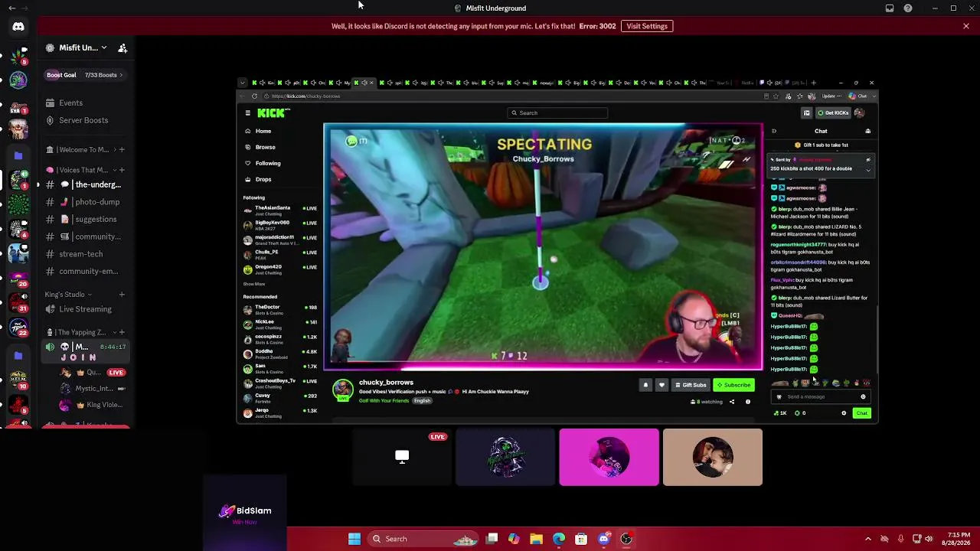Expand the Misfit Underground server dropdown
The image size is (980, 551).
(104, 47)
